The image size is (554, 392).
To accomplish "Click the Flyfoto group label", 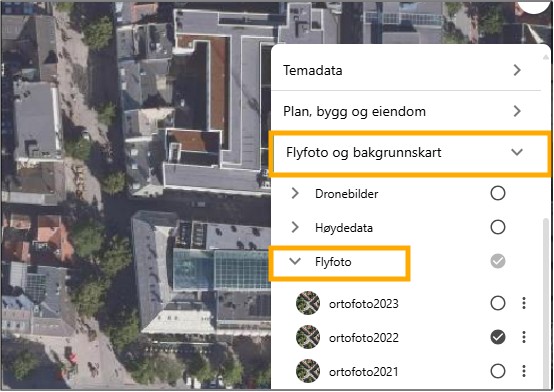I will (333, 262).
